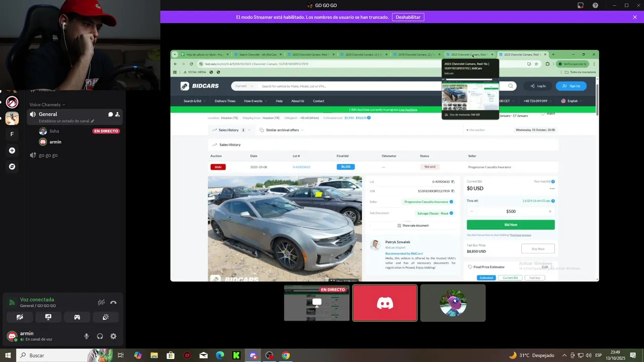Select the Fast buy price option

point(535,278)
